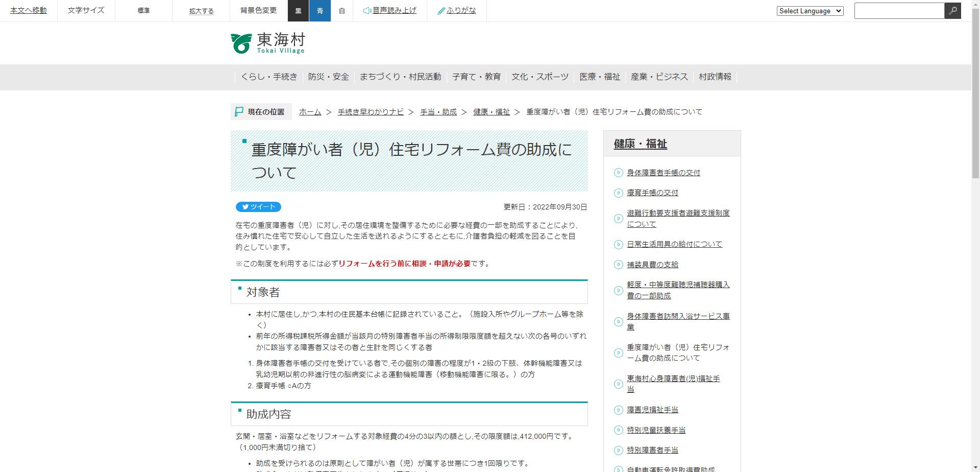Open 子育て・教育 menu
The height and width of the screenshot is (472, 980).
pos(476,77)
